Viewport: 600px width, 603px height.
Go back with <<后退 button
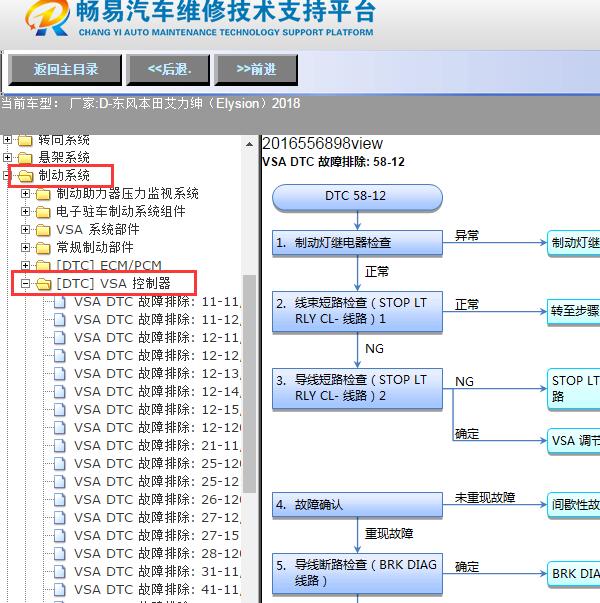(x=168, y=70)
